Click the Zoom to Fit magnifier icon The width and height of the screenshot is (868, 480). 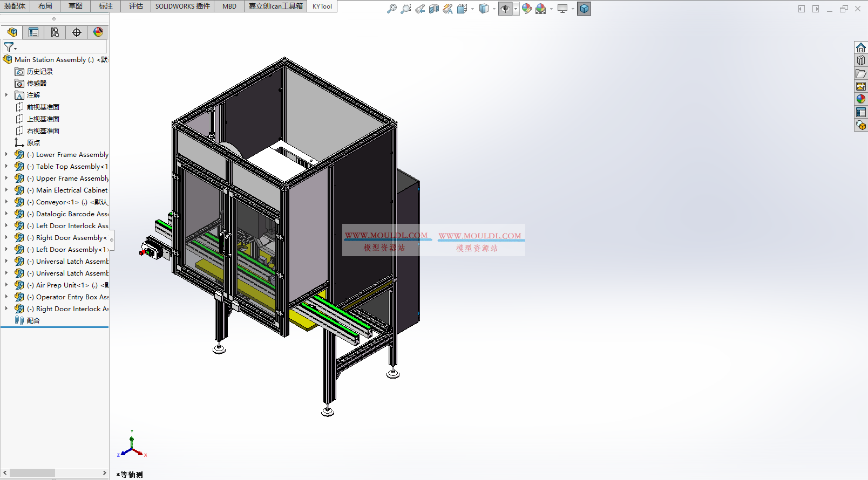(x=392, y=9)
